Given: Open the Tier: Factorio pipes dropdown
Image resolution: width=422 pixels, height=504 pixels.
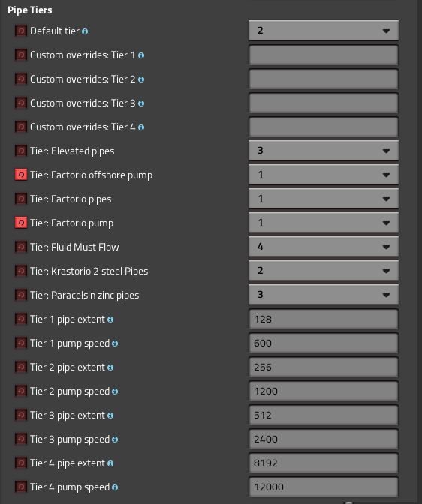Looking at the screenshot, I should [x=324, y=199].
